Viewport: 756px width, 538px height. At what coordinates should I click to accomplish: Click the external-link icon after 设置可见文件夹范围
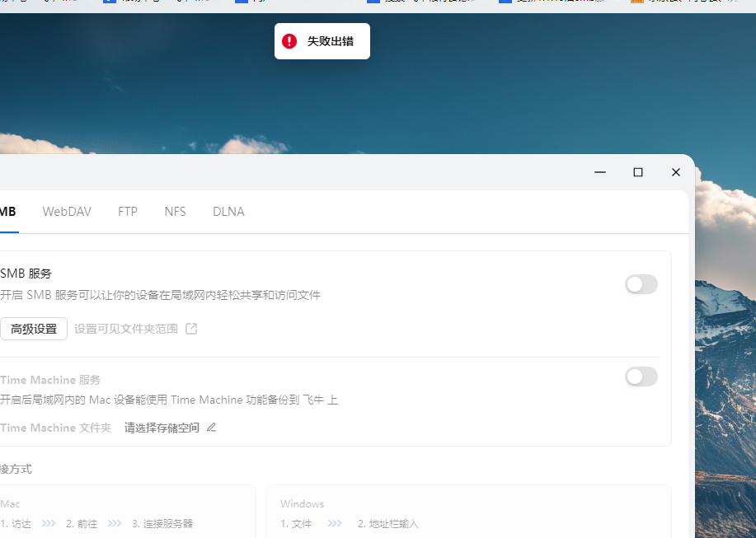190,328
